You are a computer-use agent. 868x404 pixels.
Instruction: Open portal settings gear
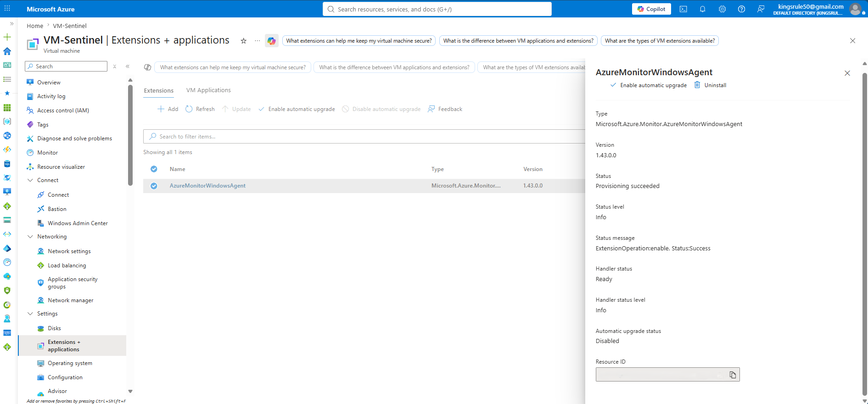[x=722, y=9]
